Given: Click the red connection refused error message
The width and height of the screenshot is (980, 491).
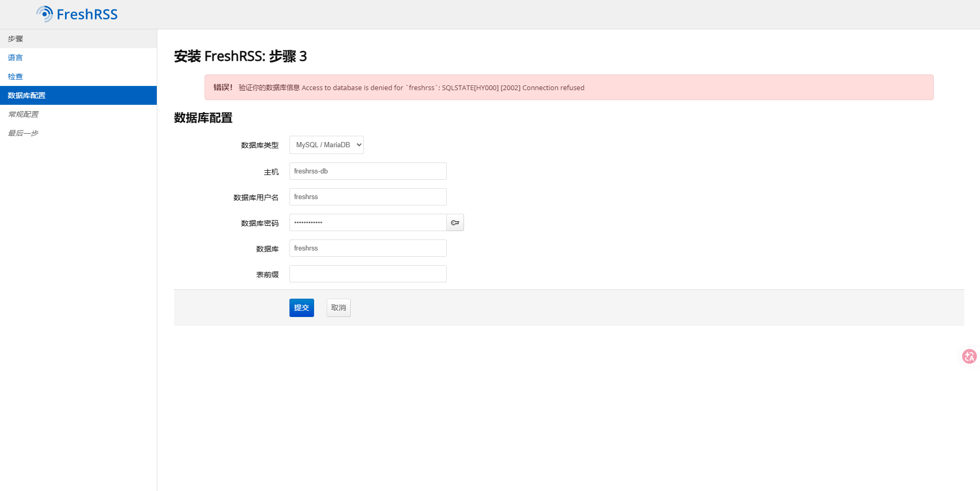Looking at the screenshot, I should click(411, 88).
